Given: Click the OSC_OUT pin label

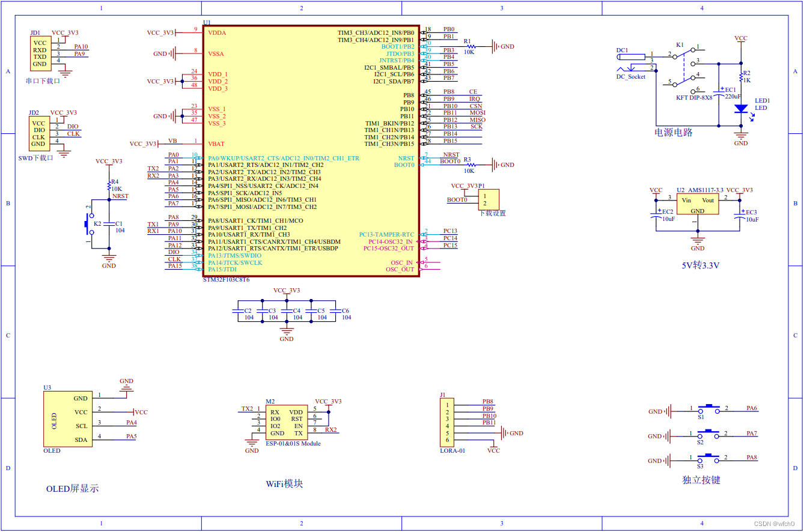Looking at the screenshot, I should coord(400,269).
